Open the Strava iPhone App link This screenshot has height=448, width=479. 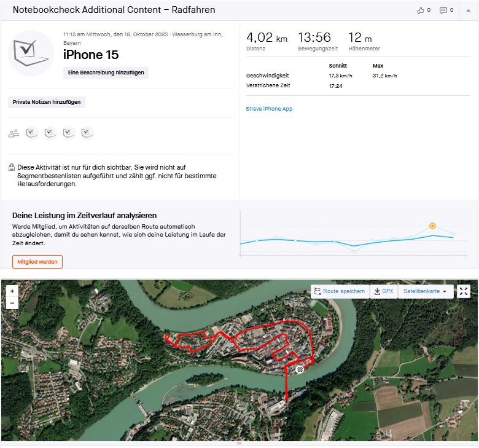[x=269, y=109]
